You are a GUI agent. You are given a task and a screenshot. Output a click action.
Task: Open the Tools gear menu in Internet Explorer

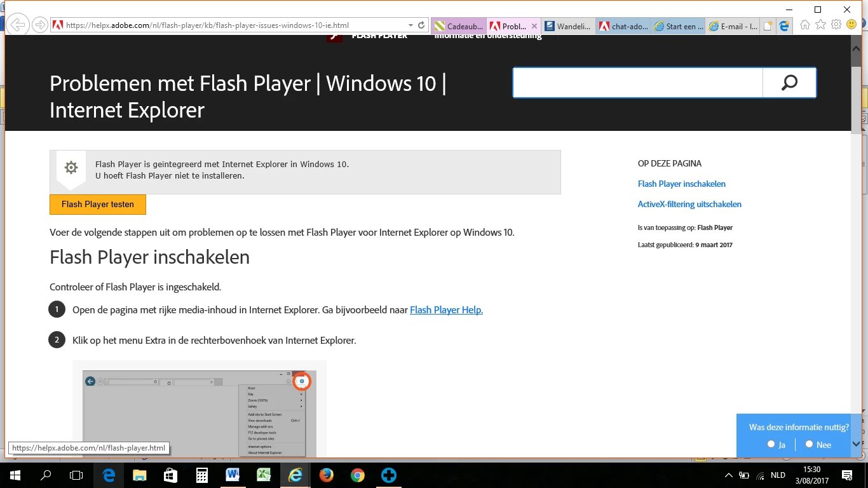(836, 25)
